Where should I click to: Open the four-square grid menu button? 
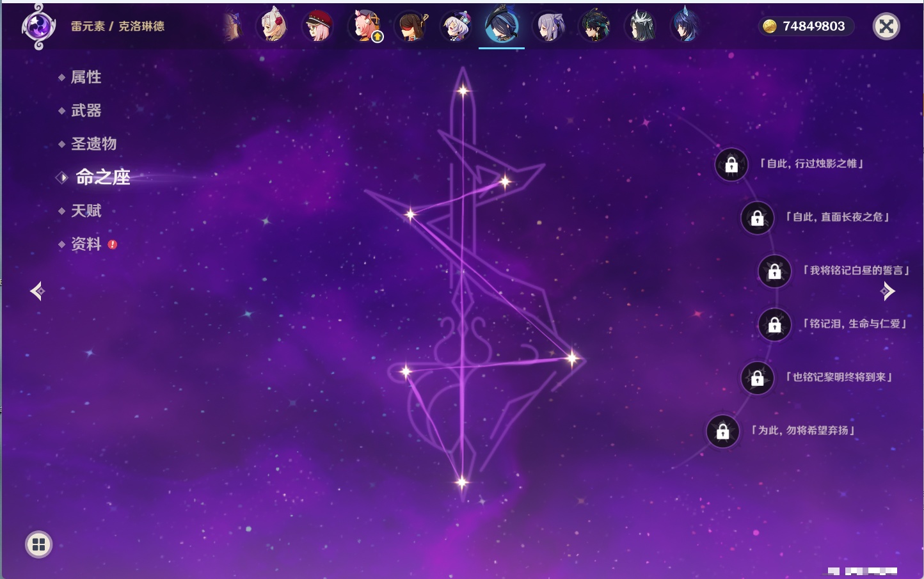[x=38, y=544]
